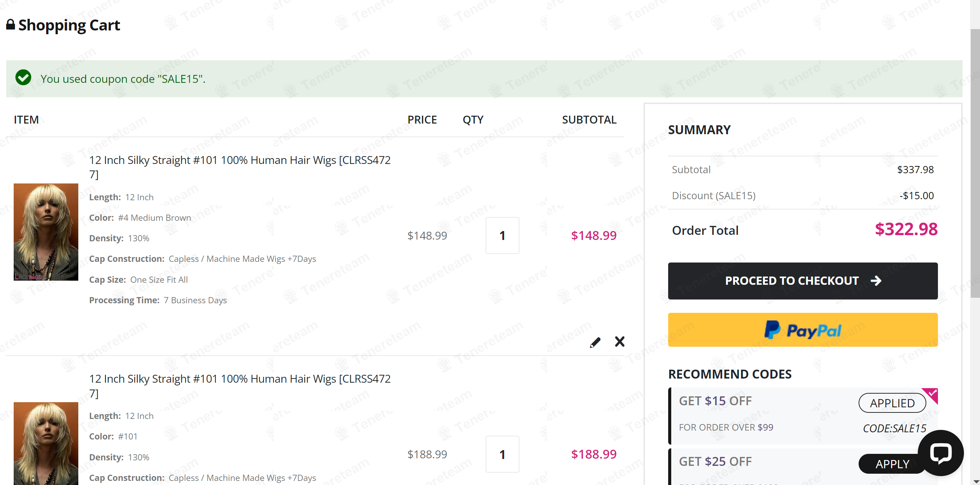Screen dimensions: 980x485
Task: Open second 12 Inch Silky Straight wig title link
Action: [240, 386]
